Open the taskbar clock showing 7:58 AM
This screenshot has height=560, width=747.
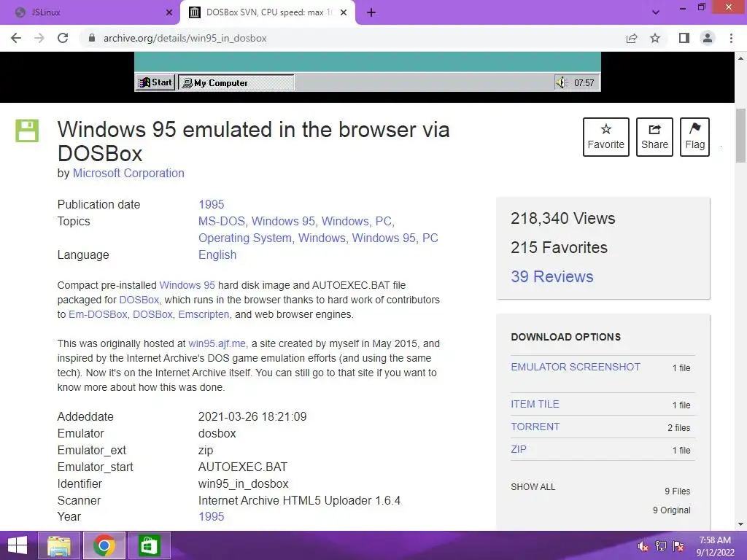(715, 546)
